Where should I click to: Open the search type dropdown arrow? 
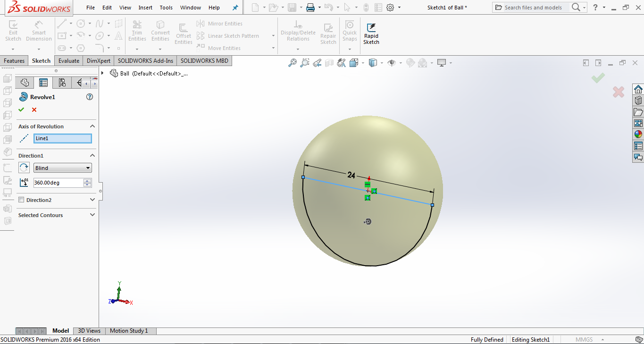584,8
